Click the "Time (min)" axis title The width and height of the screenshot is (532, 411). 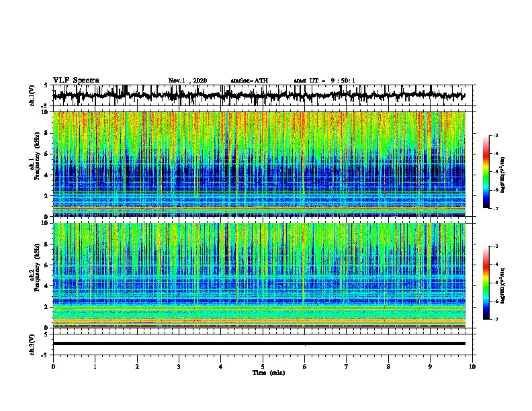click(x=269, y=373)
